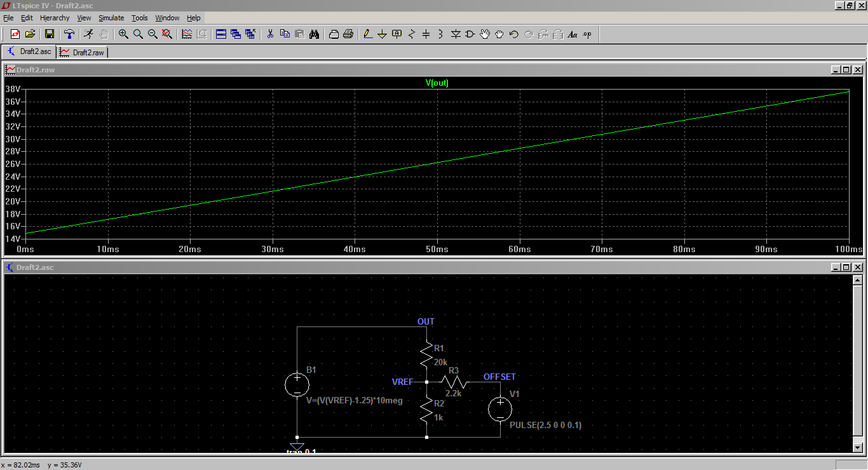Click the New Schematic icon
868x470 pixels.
[15, 34]
